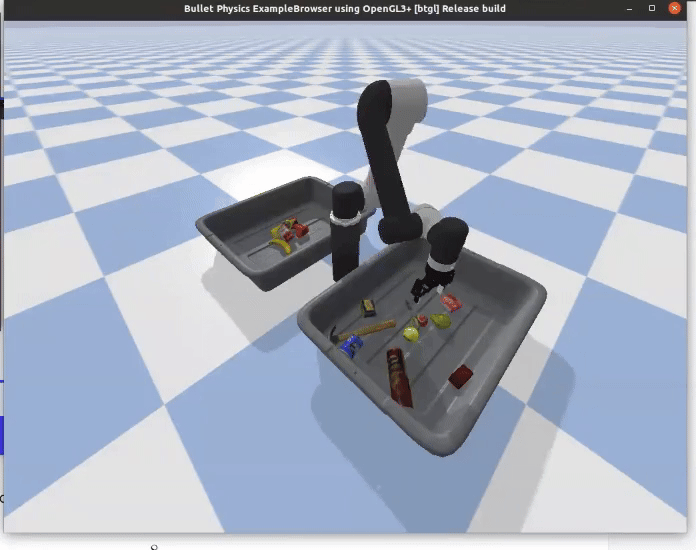
Task: Minimize the Bullet Physics ExampleBrowser window
Action: point(629,8)
